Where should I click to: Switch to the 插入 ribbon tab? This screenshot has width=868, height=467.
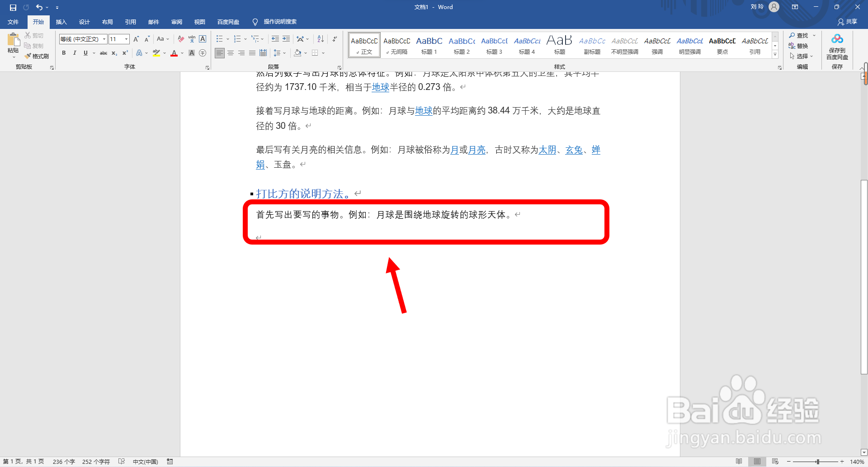[61, 22]
